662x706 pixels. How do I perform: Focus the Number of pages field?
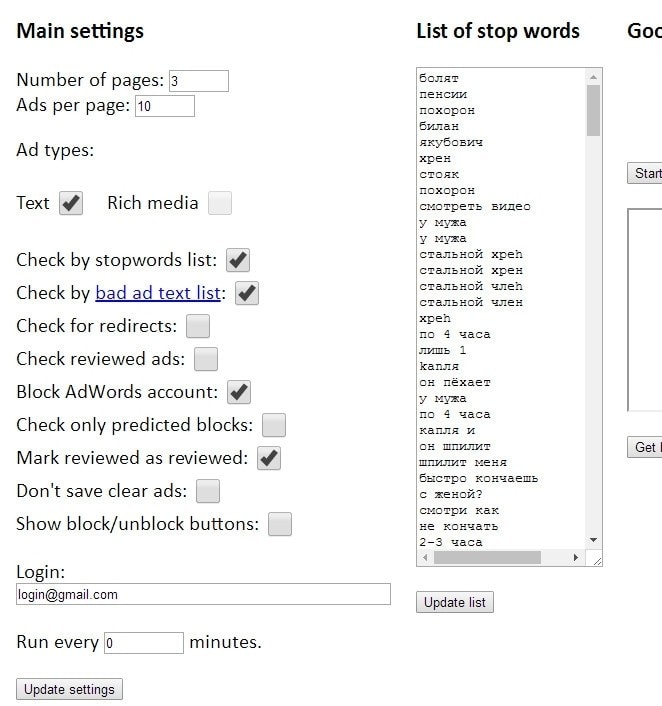click(198, 81)
